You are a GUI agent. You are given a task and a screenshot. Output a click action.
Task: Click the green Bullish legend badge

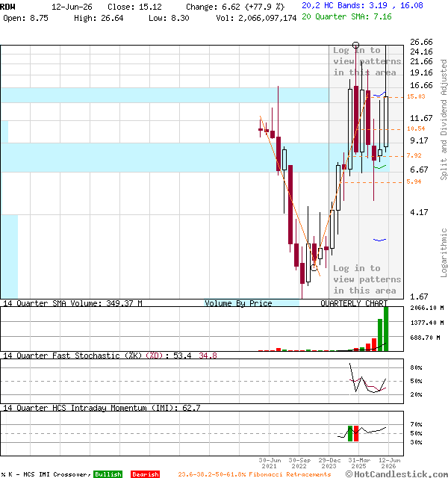108,474
